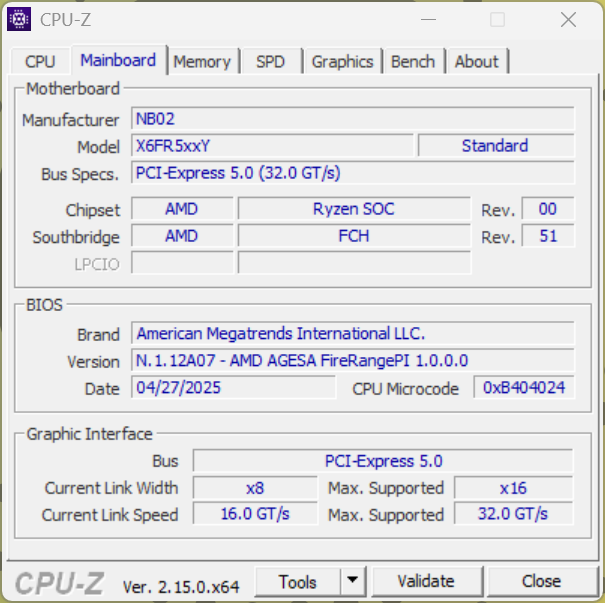Screen dimensions: 605x603
Task: Click the Current Link Speed value
Action: pyautogui.click(x=254, y=514)
